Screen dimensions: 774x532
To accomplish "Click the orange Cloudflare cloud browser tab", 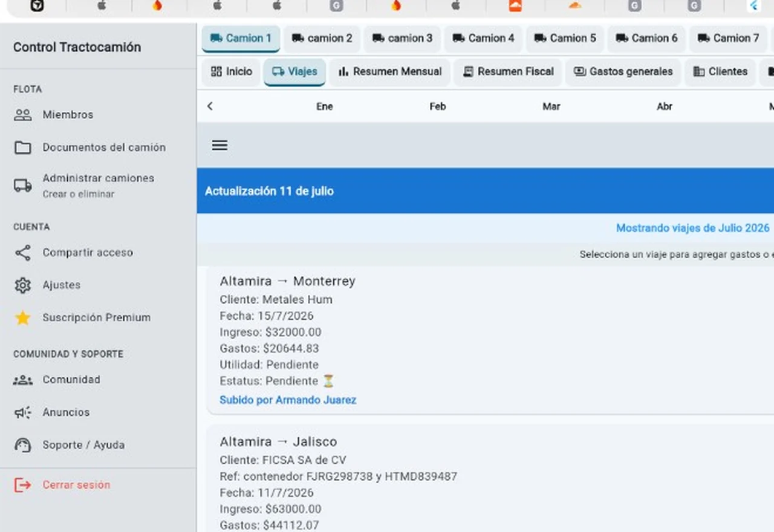I will point(574,6).
